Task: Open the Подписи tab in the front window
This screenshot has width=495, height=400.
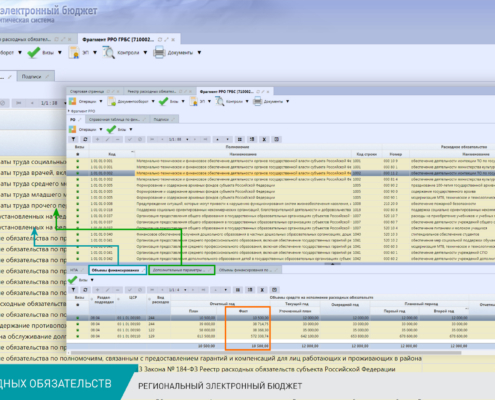Action: point(161,119)
